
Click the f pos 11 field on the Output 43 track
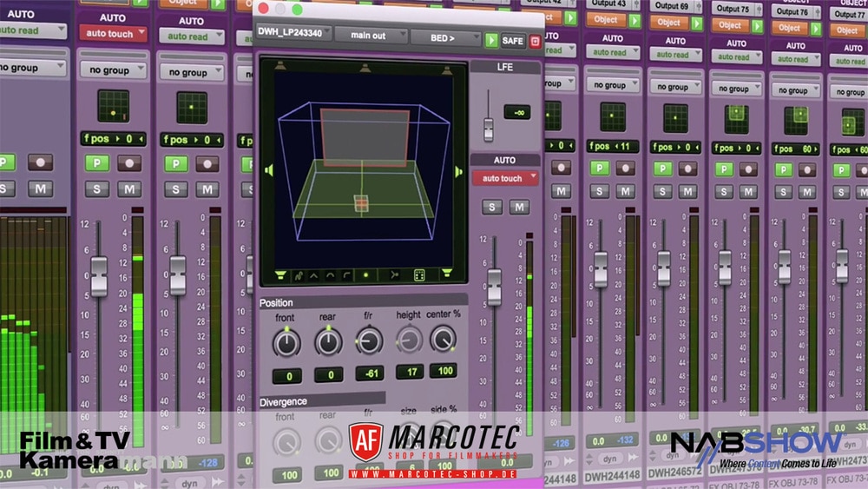tap(613, 147)
